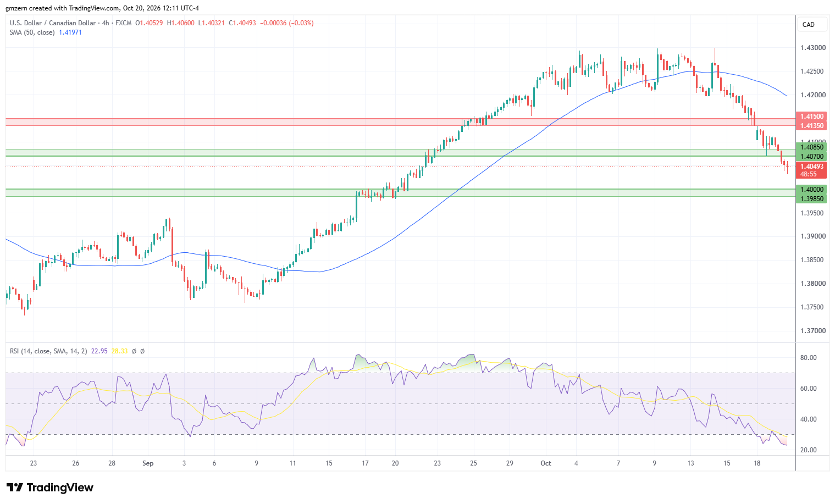The image size is (835, 504).
Task: Click 1.42000 on the price axis
Action: [812, 95]
